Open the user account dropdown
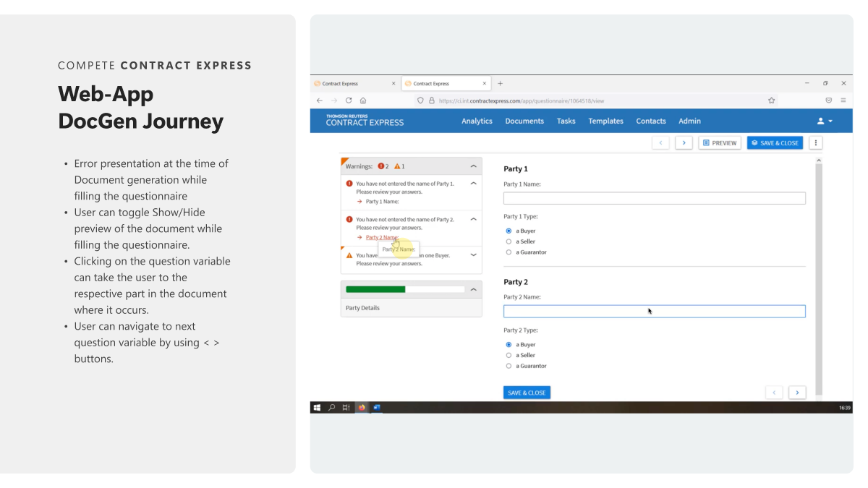 click(x=825, y=121)
